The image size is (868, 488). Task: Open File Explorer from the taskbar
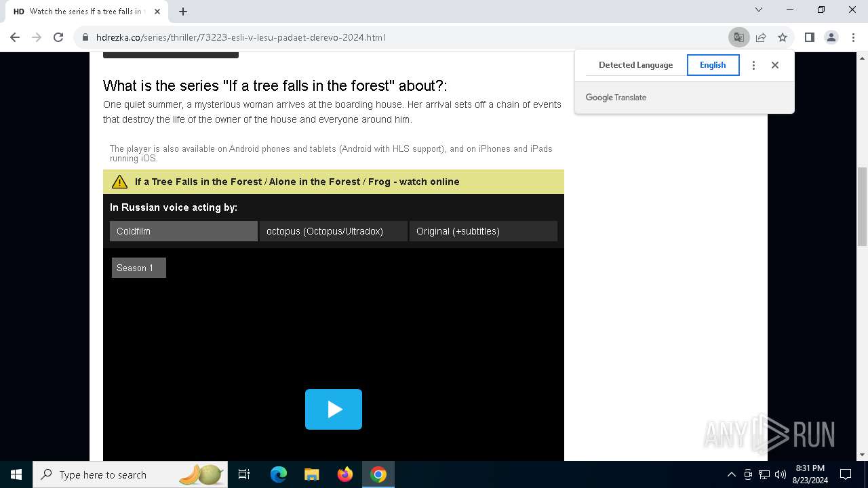[312, 474]
